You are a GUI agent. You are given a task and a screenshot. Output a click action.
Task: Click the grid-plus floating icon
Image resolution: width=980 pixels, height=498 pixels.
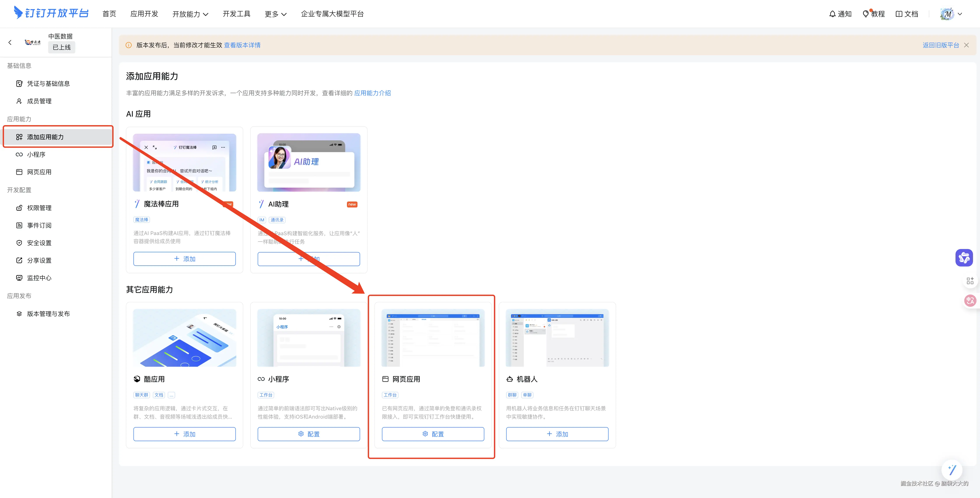(970, 281)
